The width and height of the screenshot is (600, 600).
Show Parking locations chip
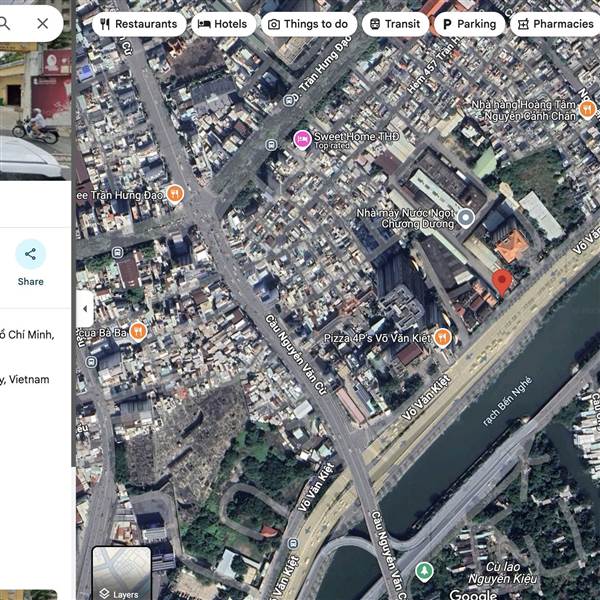point(470,24)
